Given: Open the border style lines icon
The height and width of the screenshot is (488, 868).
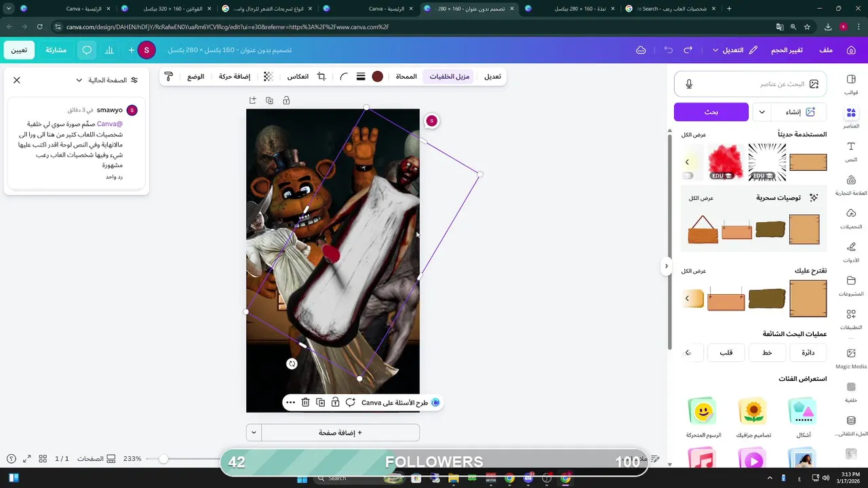Looking at the screenshot, I should pos(361,77).
